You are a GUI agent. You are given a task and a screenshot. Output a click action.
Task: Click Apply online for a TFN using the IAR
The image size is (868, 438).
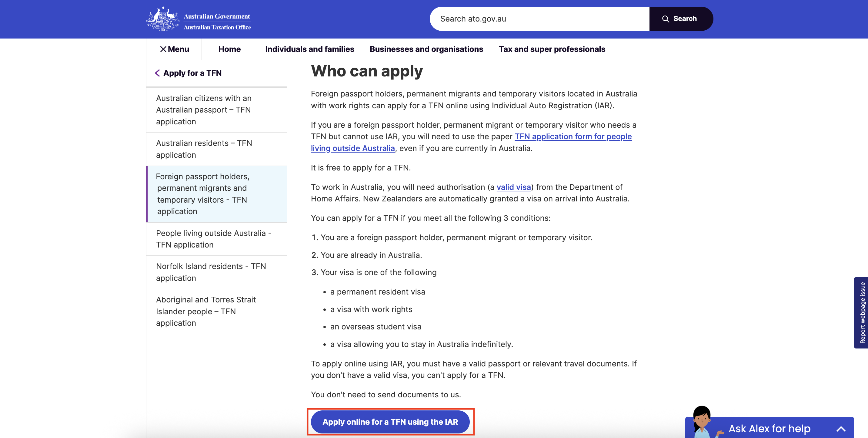[x=390, y=422]
